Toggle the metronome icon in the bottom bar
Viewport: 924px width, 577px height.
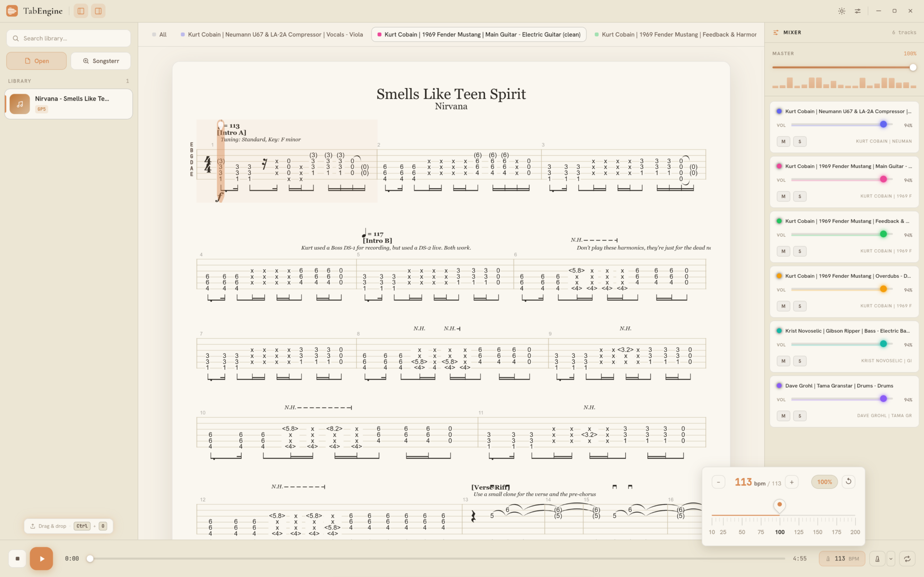point(877,559)
